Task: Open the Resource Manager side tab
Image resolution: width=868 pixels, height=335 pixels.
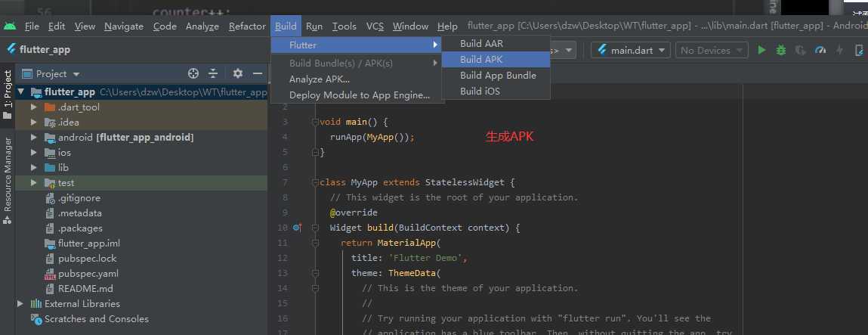Action: [8, 180]
